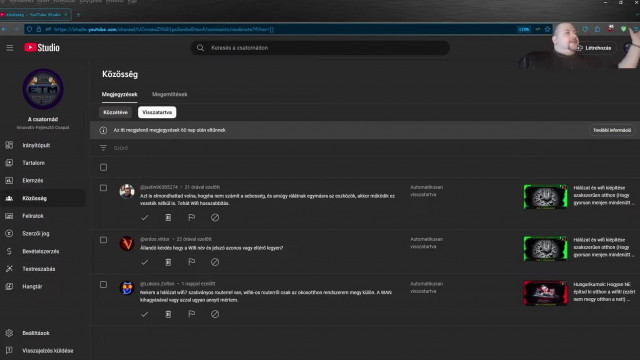The height and width of the screenshot is (360, 640).
Task: Open a new browser tab with plus
Action: (78, 15)
